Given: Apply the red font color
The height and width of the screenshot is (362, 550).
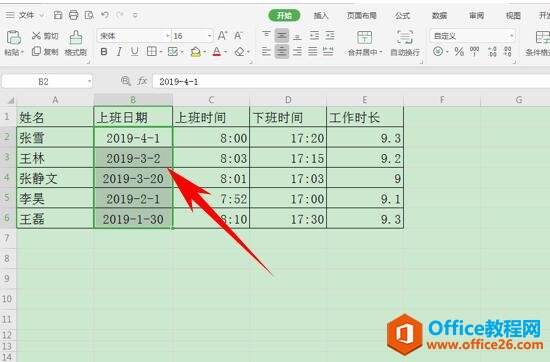Looking at the screenshot, I should [217, 52].
